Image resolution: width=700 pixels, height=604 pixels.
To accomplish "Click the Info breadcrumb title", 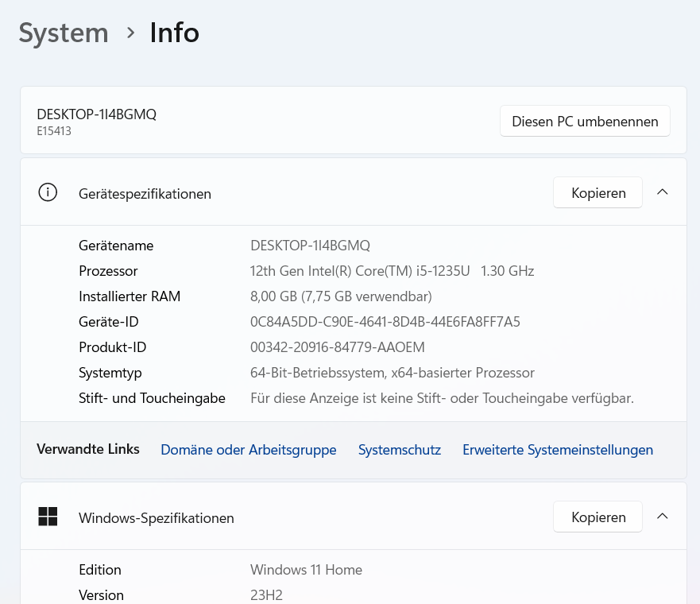I will tap(174, 33).
